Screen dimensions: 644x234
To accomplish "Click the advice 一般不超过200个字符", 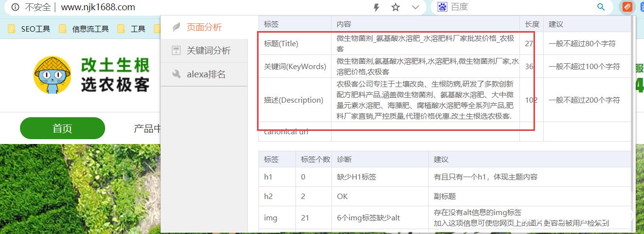I will coord(584,100).
